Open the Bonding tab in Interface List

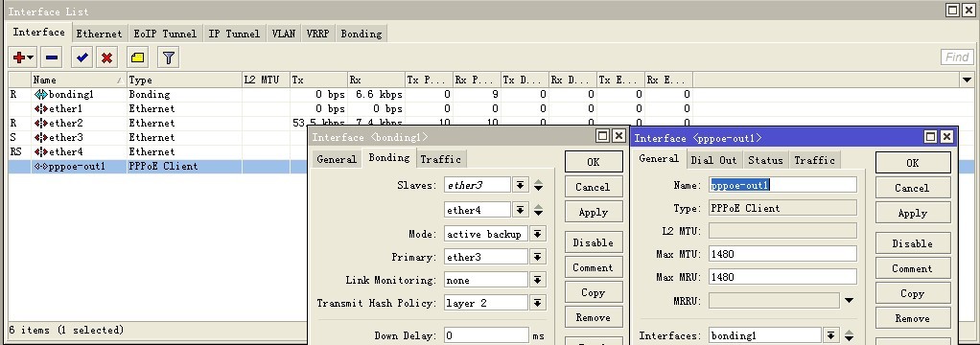362,34
